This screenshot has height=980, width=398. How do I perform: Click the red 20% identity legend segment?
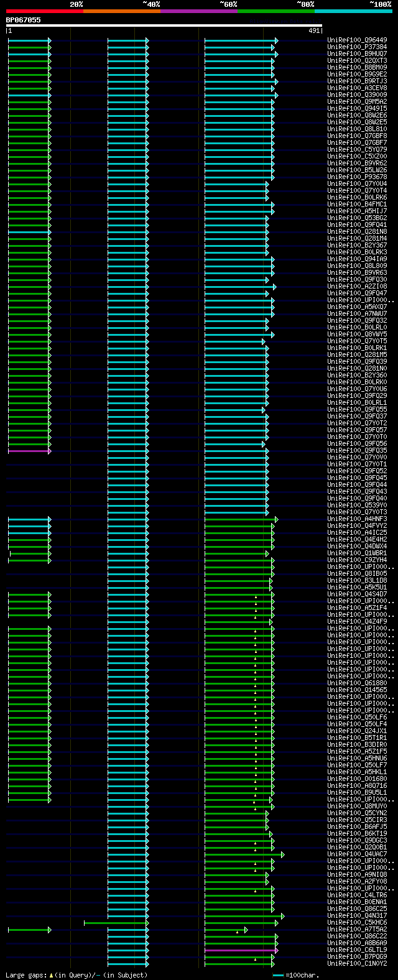45,11
